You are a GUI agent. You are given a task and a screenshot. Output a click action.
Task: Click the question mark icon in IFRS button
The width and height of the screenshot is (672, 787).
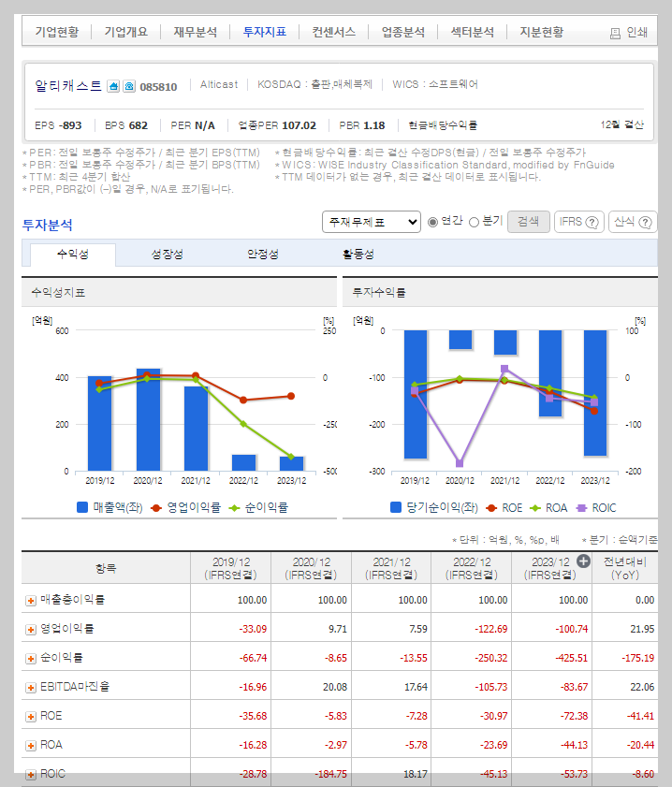[592, 223]
